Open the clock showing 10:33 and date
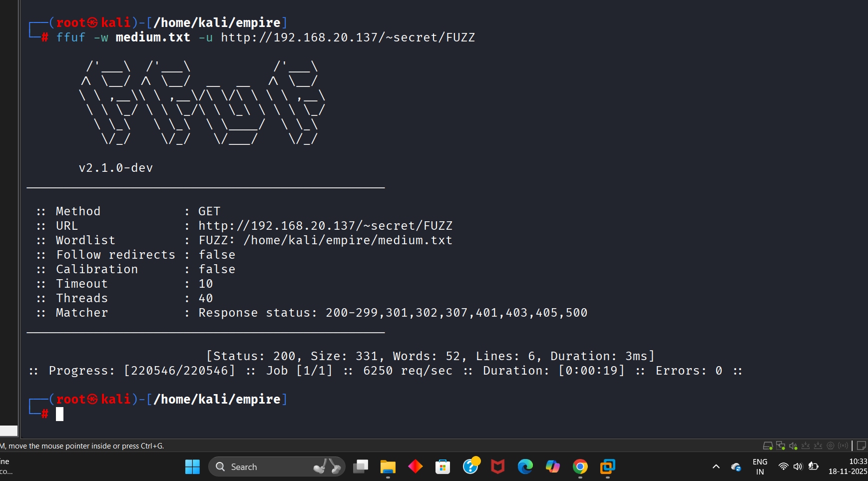The image size is (868, 481). (x=848, y=467)
